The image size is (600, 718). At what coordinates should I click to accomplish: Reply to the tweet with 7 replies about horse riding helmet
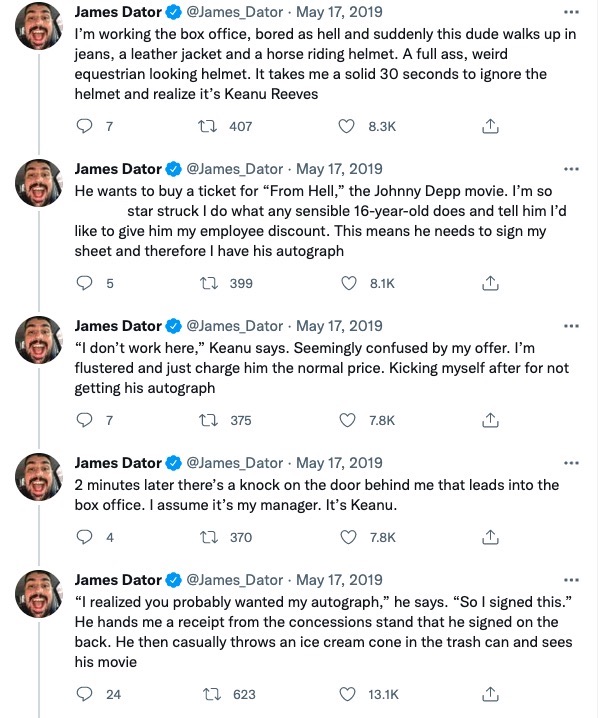point(84,126)
